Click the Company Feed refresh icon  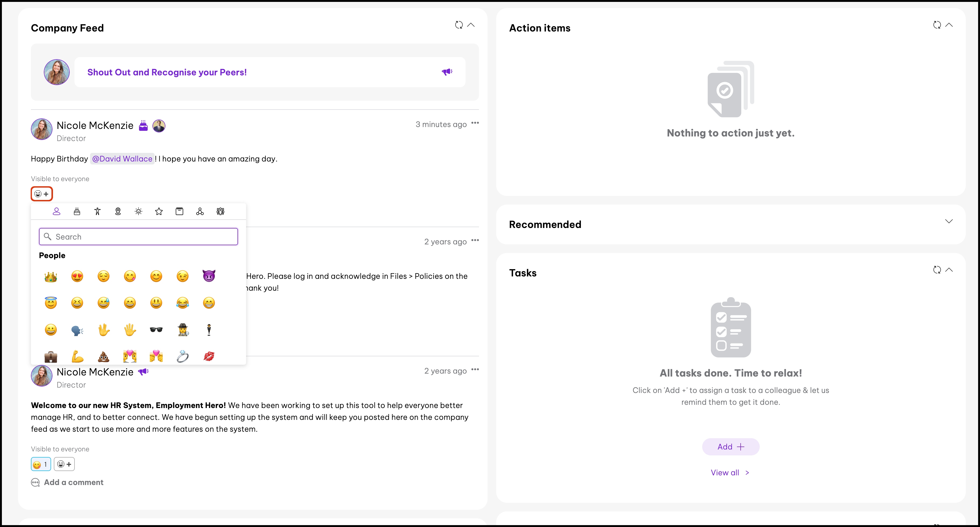click(459, 25)
